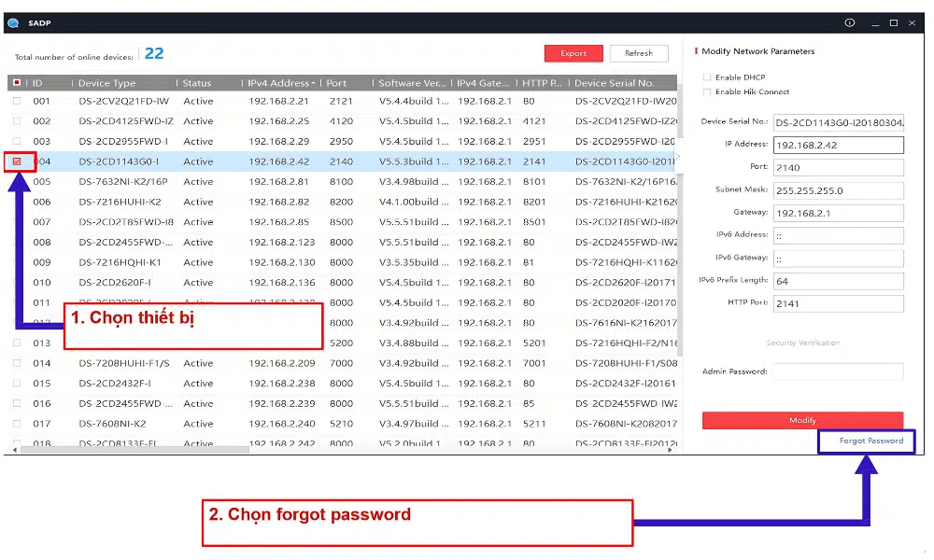Open the info icon in title bar

[x=850, y=22]
